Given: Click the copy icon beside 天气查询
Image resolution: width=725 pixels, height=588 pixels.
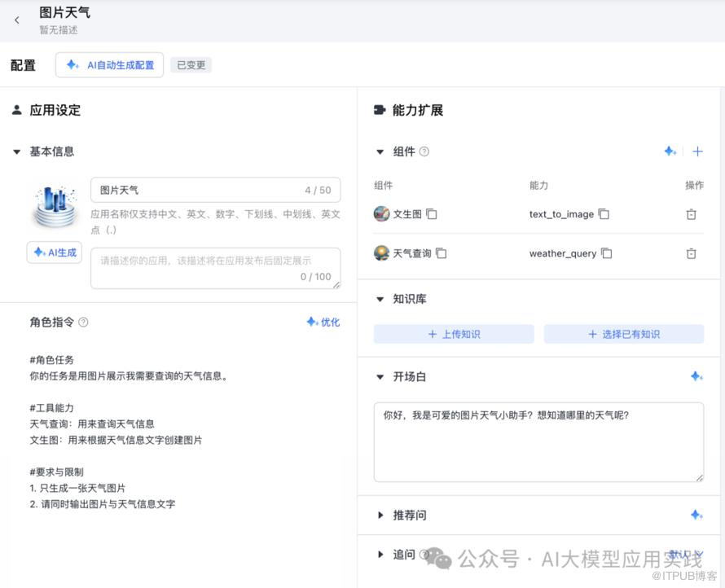Looking at the screenshot, I should tap(441, 253).
